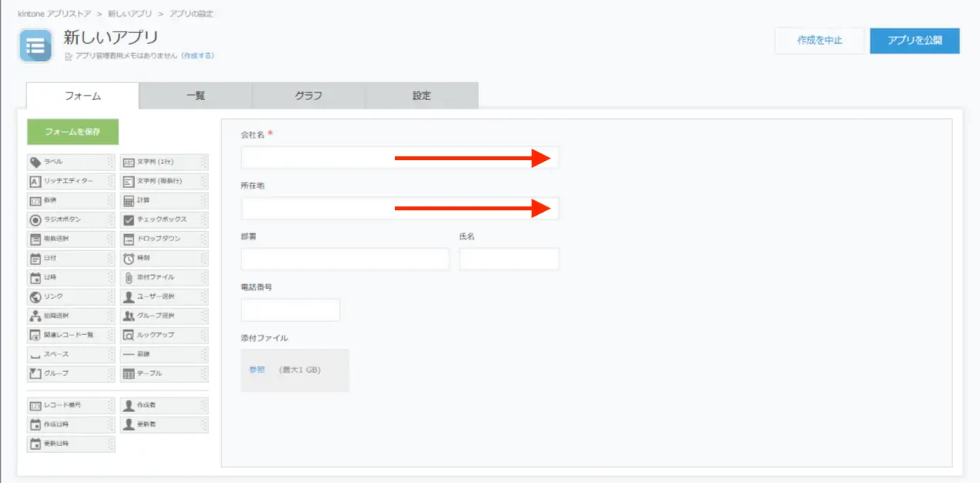The image size is (980, 483).
Task: Choose the ルックアップ field in the palette
Action: click(x=158, y=335)
